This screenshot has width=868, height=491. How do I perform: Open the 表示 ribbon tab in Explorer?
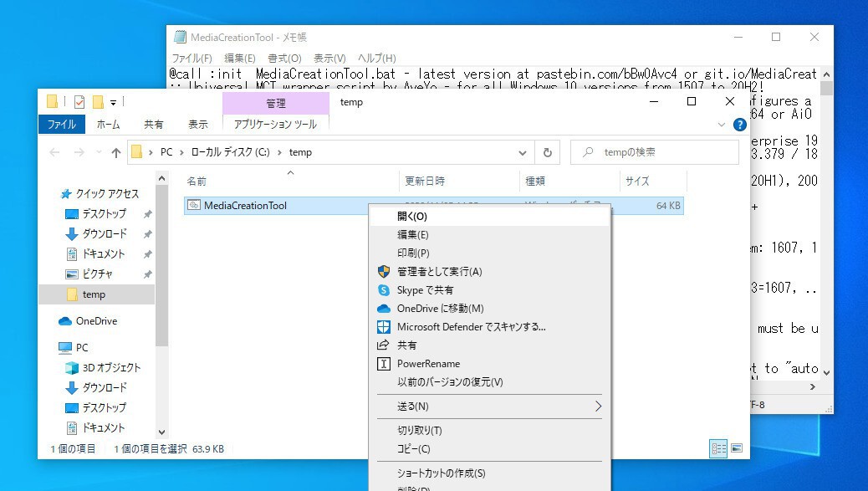[x=197, y=124]
